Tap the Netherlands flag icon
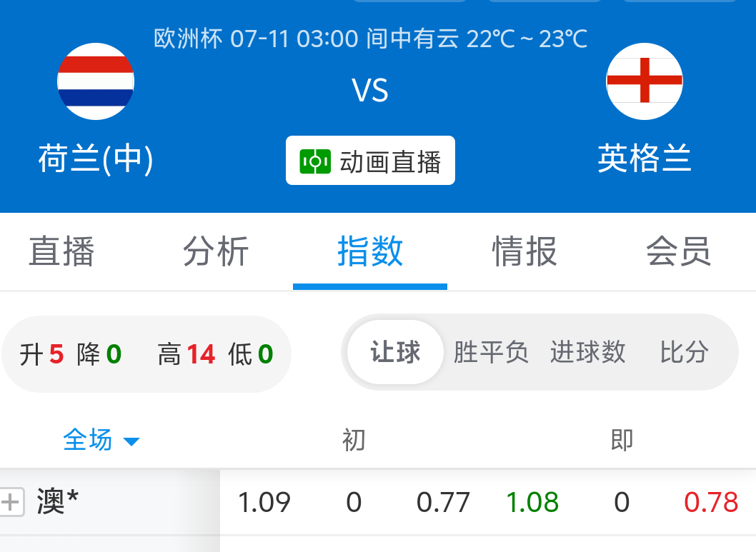756x552 pixels. pos(96,81)
